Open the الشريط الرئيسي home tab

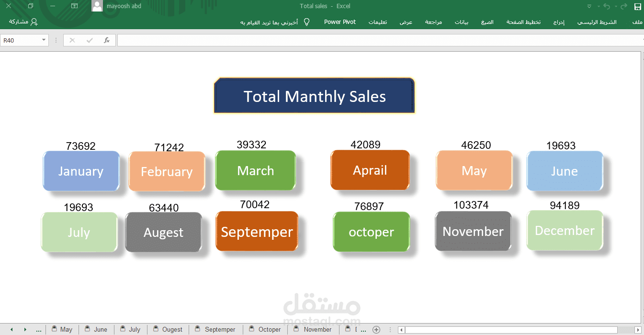[x=597, y=22]
